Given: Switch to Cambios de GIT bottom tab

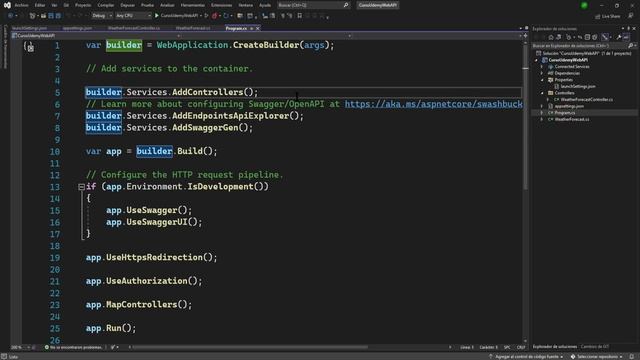Looking at the screenshot, I should click(594, 347).
